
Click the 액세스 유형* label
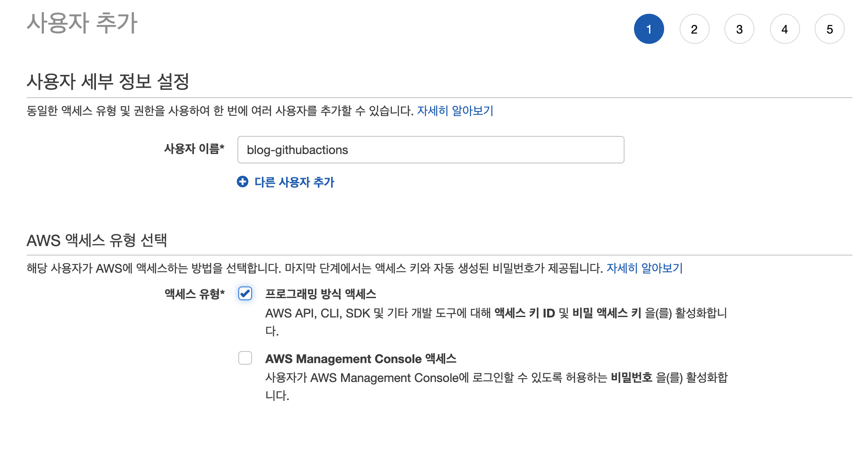194,294
